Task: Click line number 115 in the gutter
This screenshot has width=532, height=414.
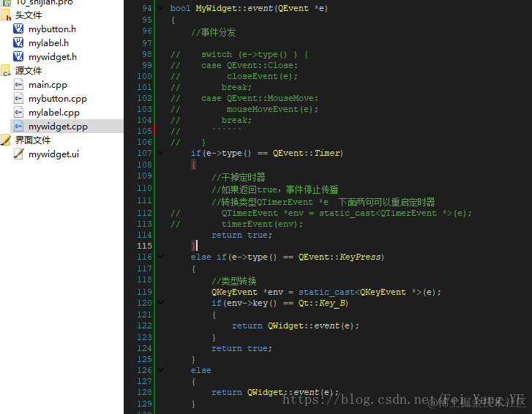Action: 144,246
